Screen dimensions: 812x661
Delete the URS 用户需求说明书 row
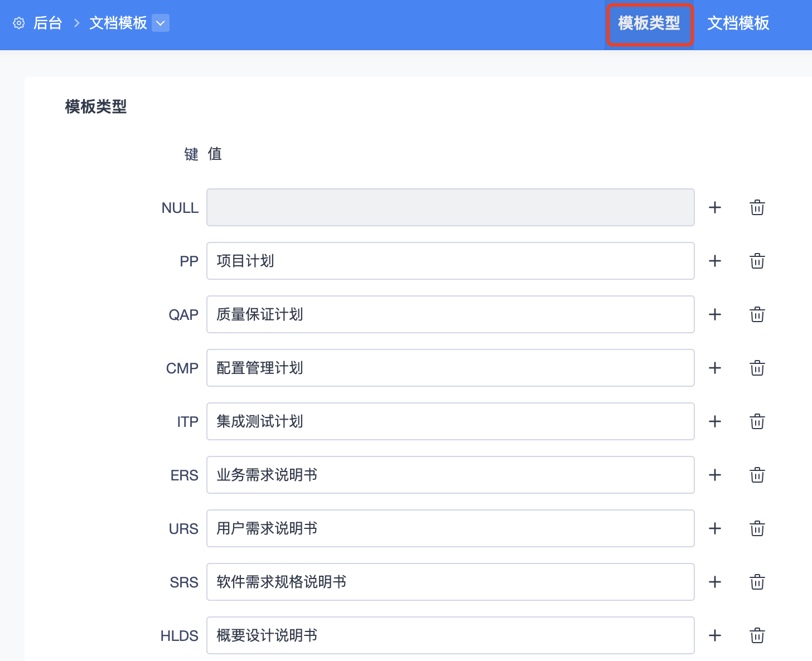point(757,528)
